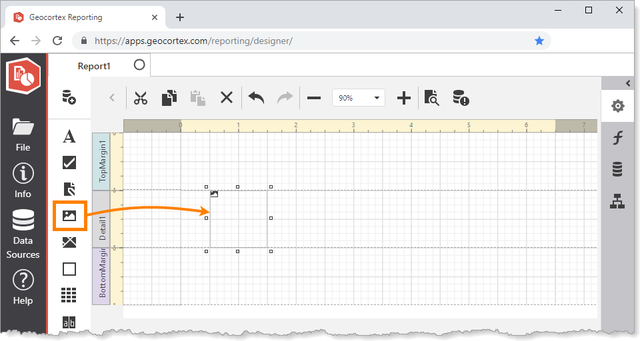Open the Properties gear panel

pyautogui.click(x=618, y=107)
